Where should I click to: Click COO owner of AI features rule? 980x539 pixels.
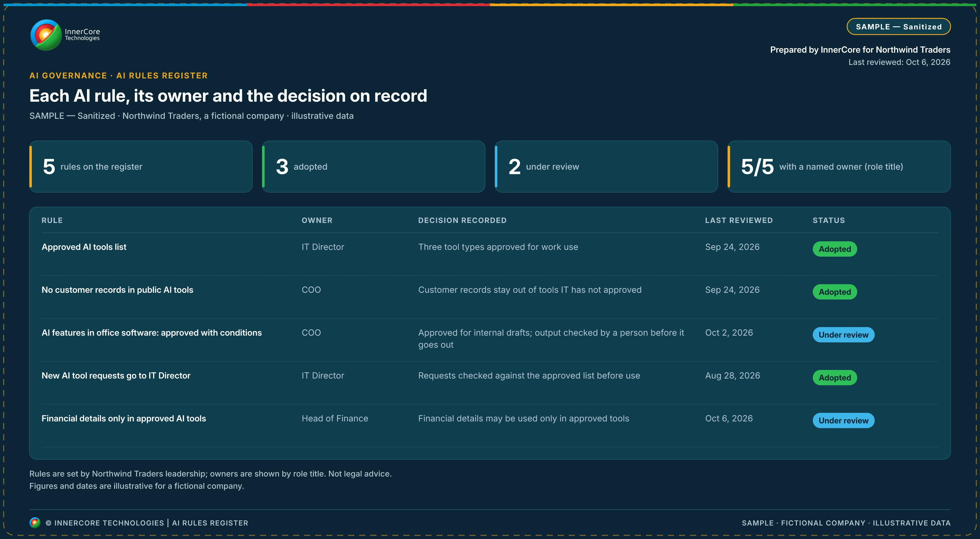(x=311, y=333)
